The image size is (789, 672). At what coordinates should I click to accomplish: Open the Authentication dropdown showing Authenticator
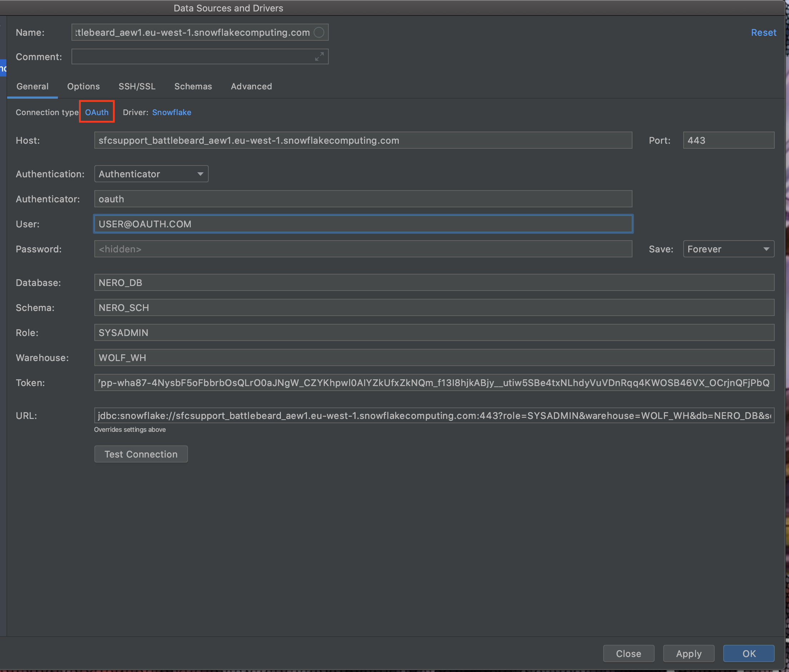point(151,174)
